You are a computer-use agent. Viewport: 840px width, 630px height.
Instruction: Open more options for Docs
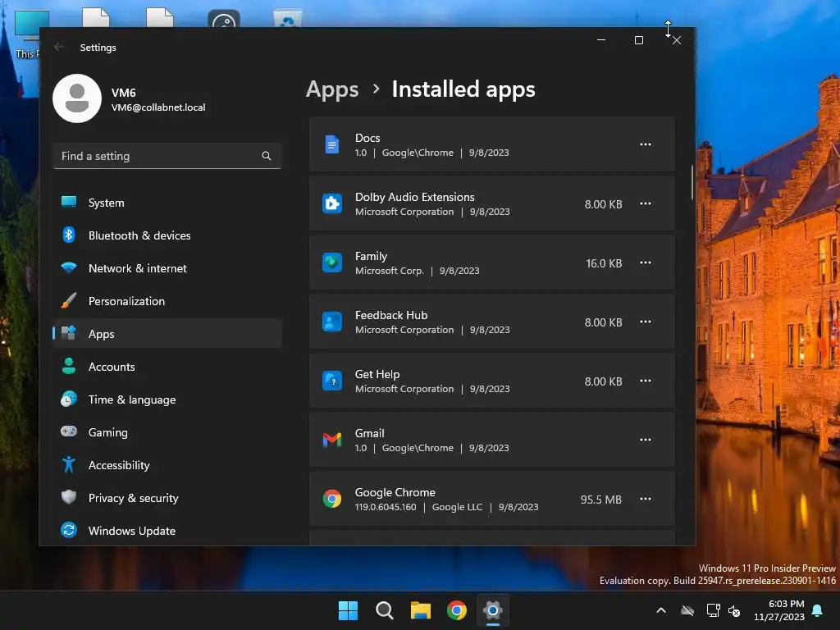[646, 144]
